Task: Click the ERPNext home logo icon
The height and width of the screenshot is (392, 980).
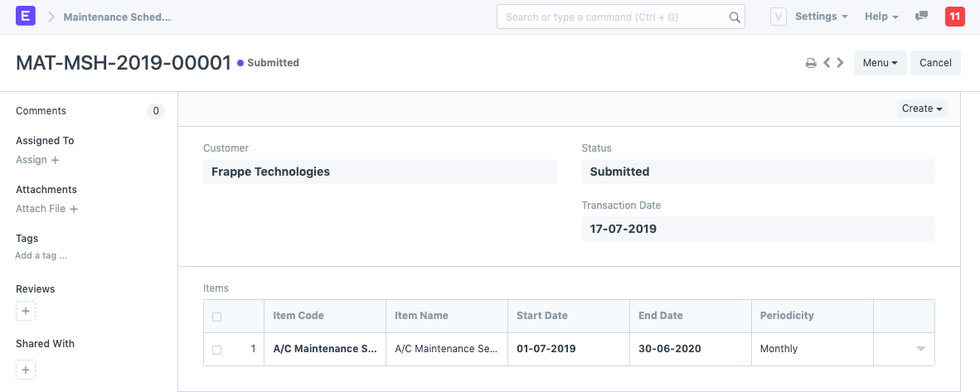Action: coord(26,17)
